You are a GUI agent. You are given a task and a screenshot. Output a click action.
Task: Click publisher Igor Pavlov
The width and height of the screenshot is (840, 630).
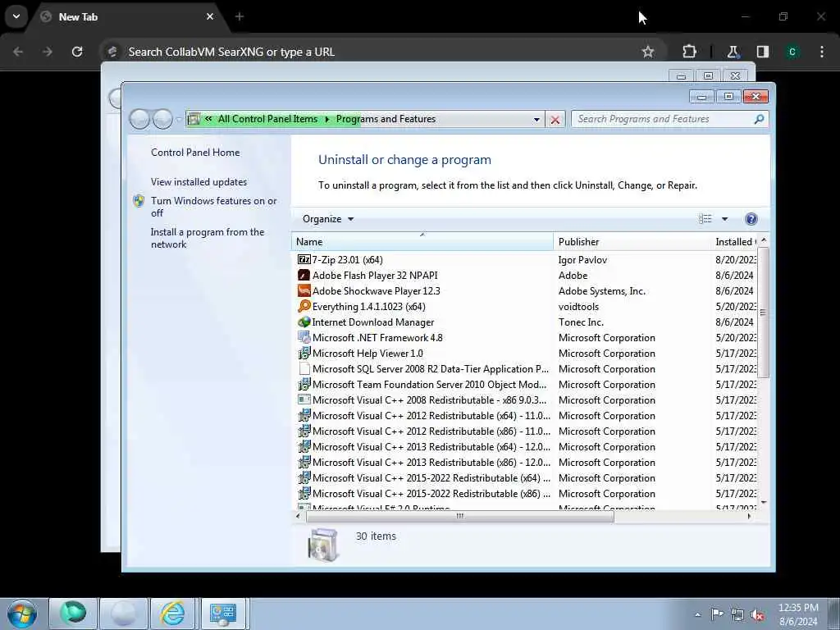[582, 260]
